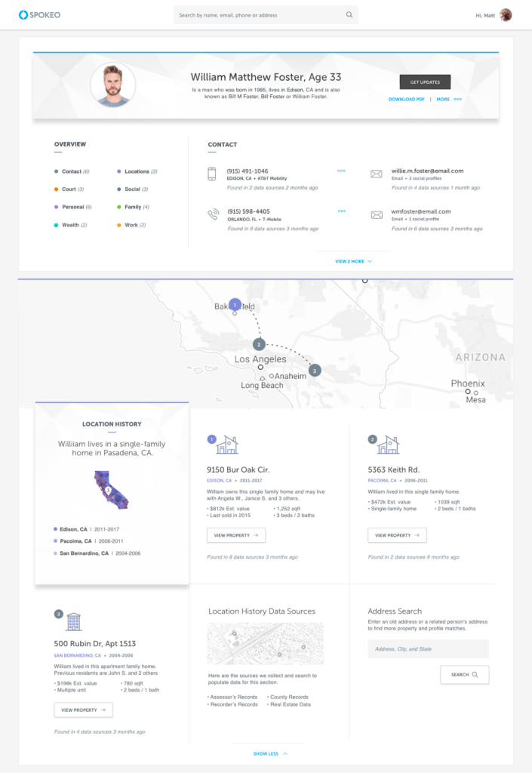Open the user avatar in top right

pyautogui.click(x=506, y=15)
